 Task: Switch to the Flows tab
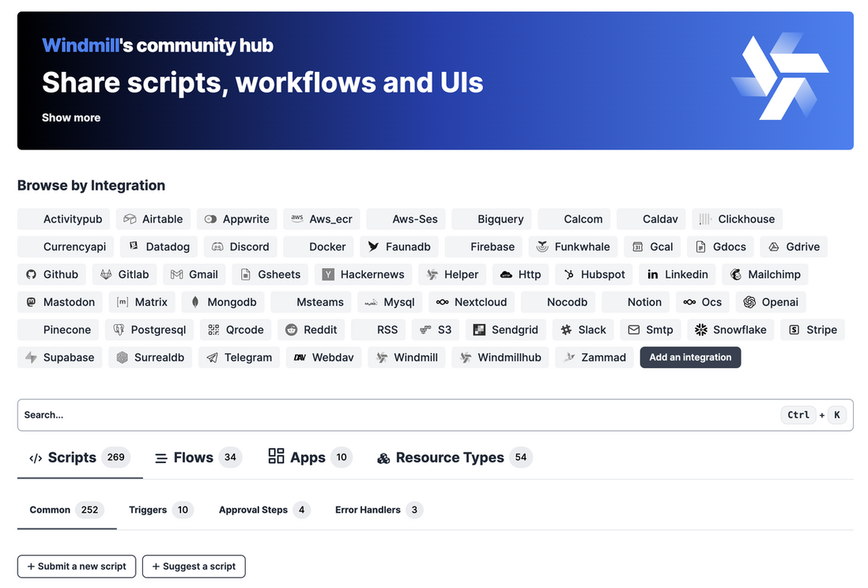pos(192,458)
